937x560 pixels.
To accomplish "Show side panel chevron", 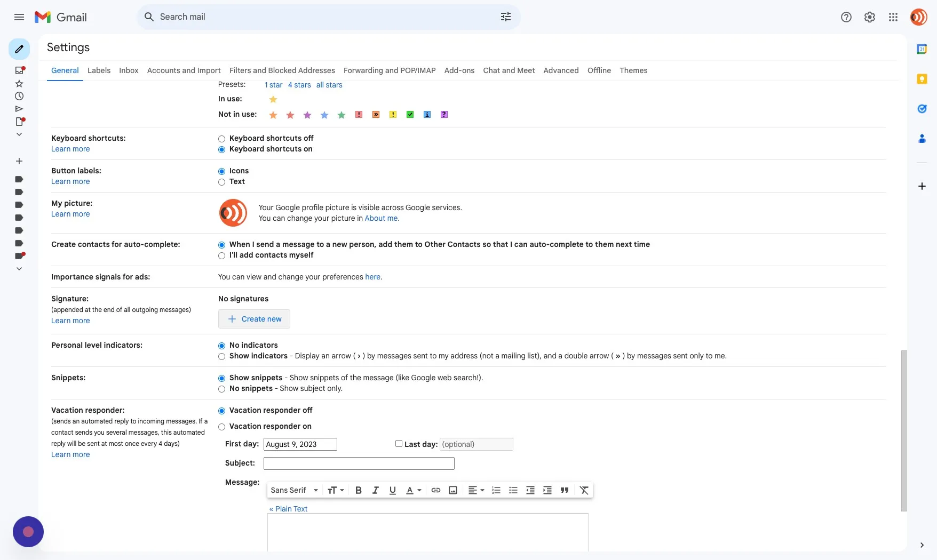I will 922,545.
